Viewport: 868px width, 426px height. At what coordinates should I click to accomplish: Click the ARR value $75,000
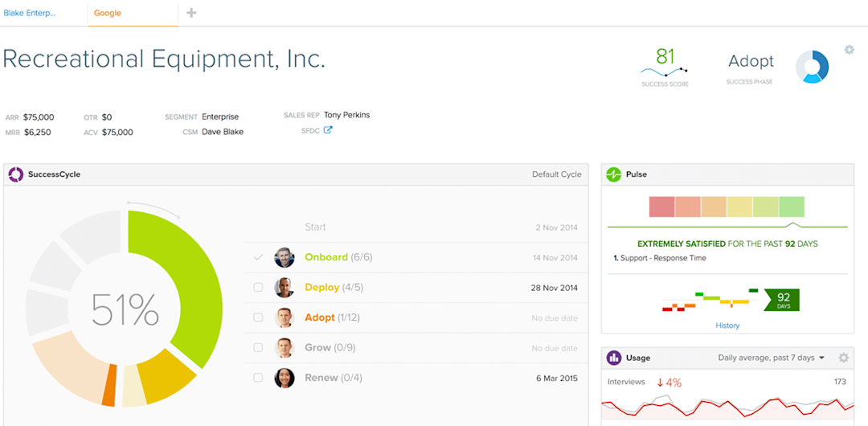(39, 117)
